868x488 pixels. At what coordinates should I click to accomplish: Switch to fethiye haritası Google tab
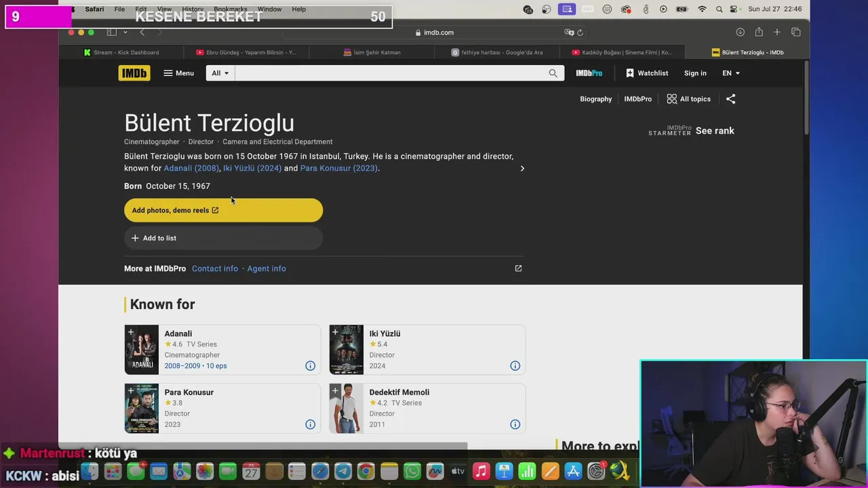tap(496, 52)
